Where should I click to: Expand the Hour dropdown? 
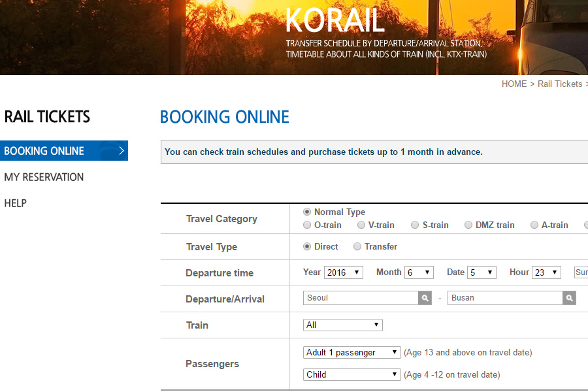(x=546, y=272)
